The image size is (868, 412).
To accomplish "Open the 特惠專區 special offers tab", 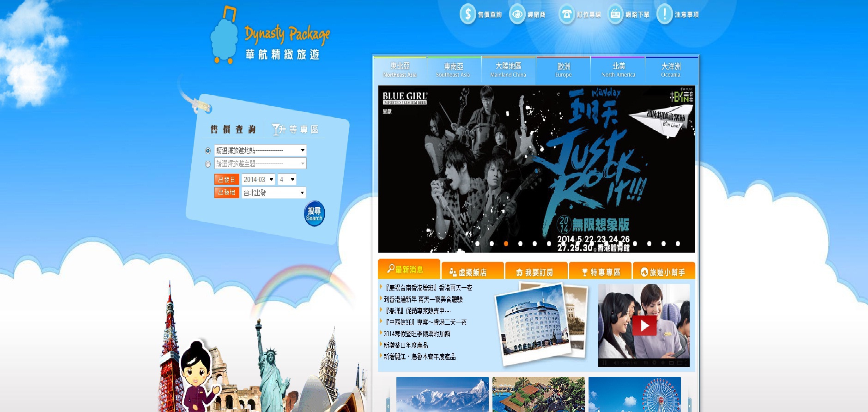I will click(600, 272).
